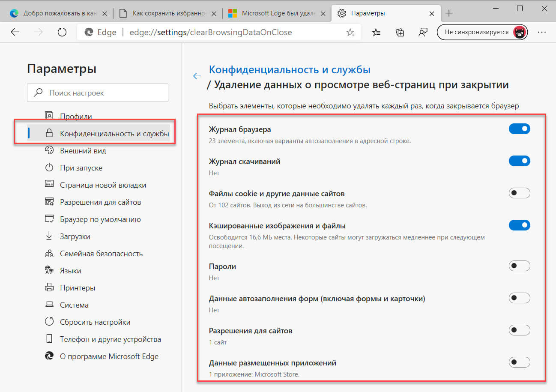Click the Конфиденциальность и службы breadcrumb link
556x392 pixels.
click(x=290, y=69)
